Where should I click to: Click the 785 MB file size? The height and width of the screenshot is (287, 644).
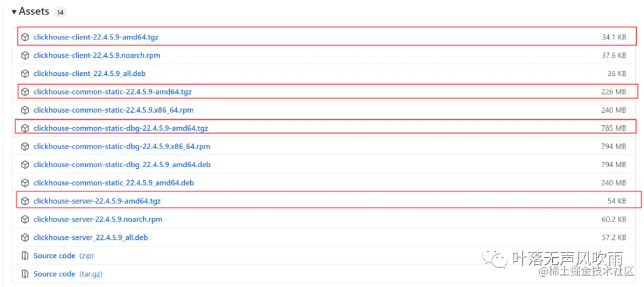614,128
